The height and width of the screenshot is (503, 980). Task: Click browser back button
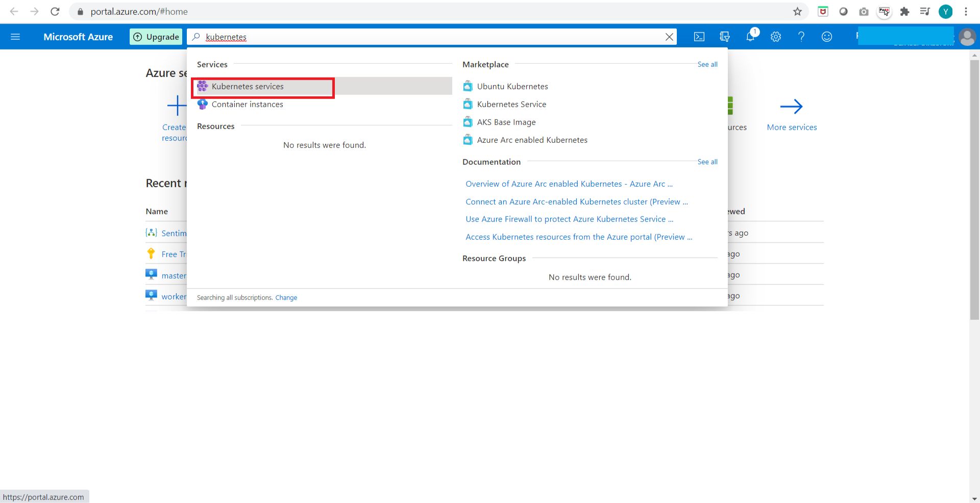click(x=14, y=11)
